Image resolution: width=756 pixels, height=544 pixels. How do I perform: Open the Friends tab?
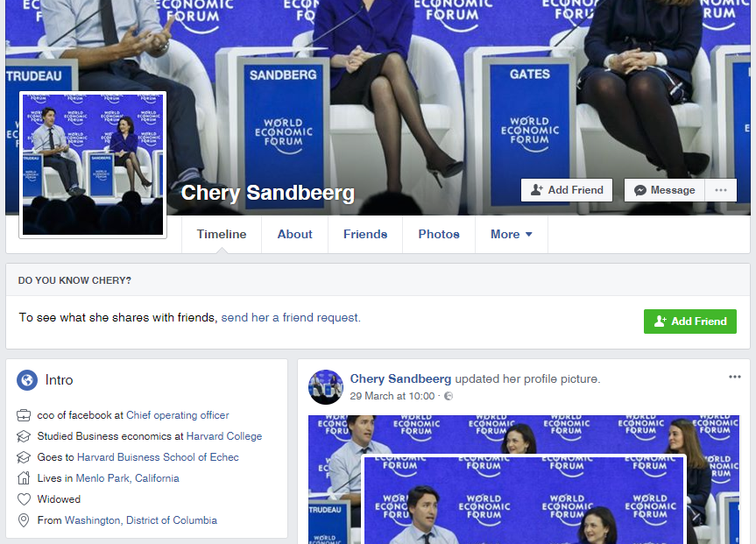tap(365, 235)
